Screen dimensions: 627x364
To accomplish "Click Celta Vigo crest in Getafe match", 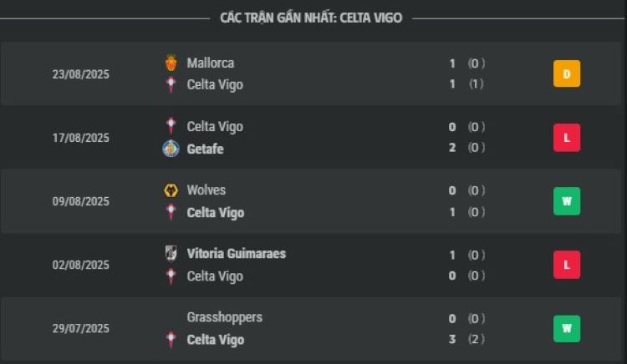I will (171, 126).
